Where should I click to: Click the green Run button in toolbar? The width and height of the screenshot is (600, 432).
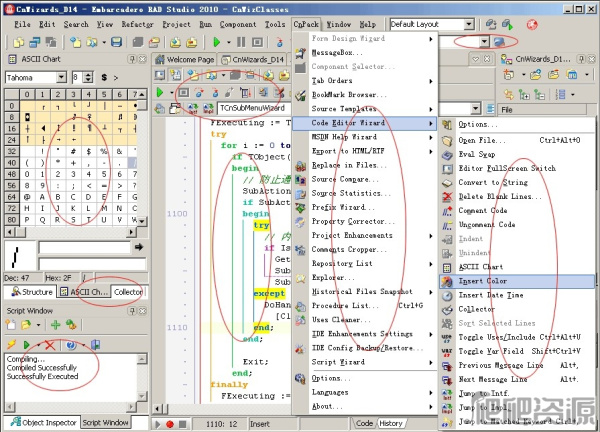point(216,42)
